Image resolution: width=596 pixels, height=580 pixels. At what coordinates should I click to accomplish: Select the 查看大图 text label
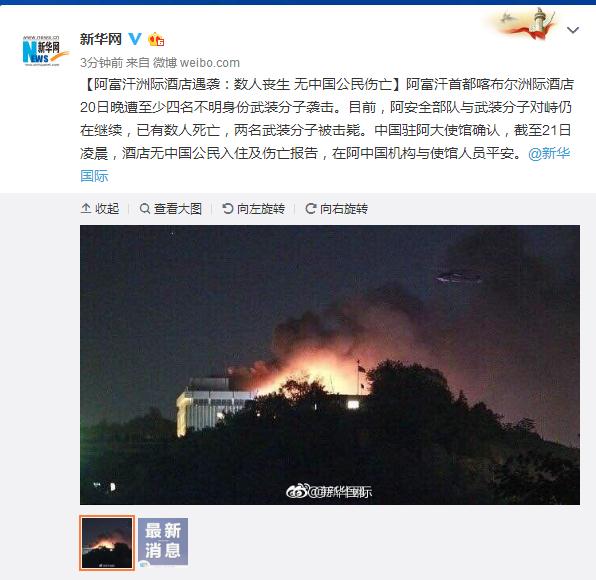[178, 208]
